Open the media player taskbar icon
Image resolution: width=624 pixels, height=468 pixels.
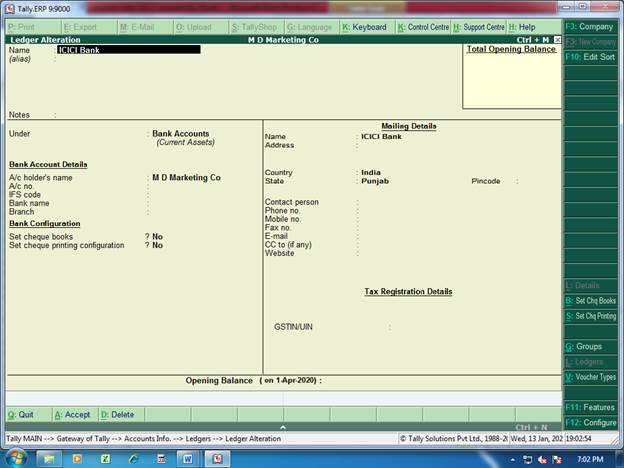pyautogui.click(x=77, y=459)
